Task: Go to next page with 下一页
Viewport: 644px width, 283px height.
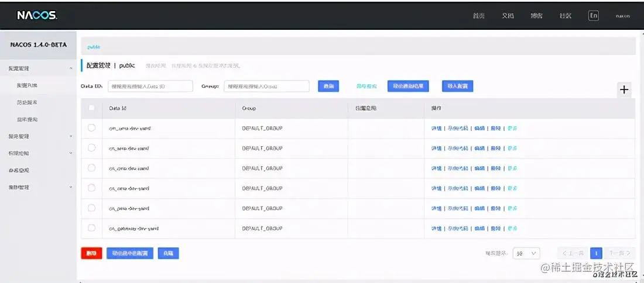Action: pos(620,253)
